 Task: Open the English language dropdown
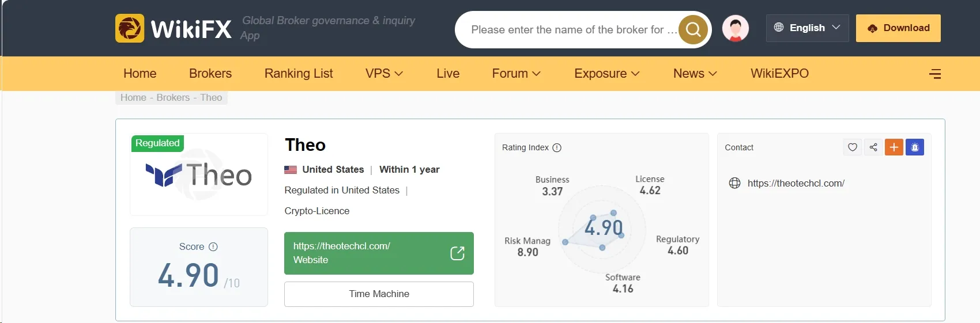coord(807,28)
